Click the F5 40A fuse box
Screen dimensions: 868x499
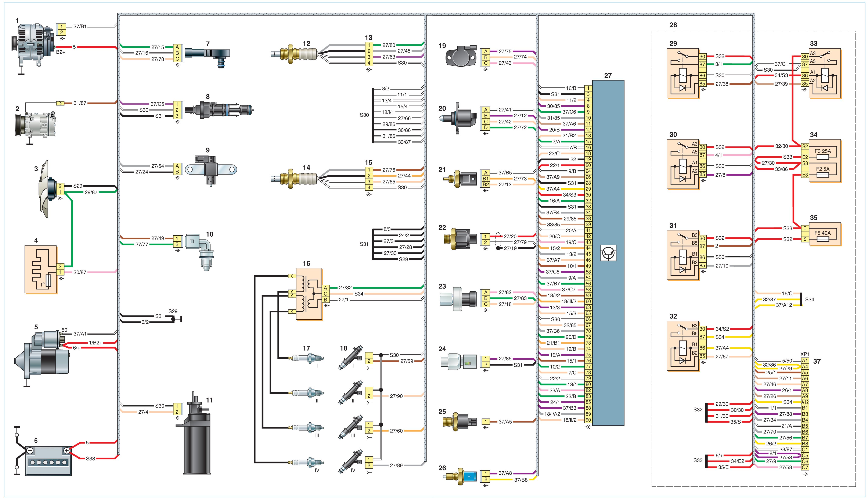tap(825, 234)
